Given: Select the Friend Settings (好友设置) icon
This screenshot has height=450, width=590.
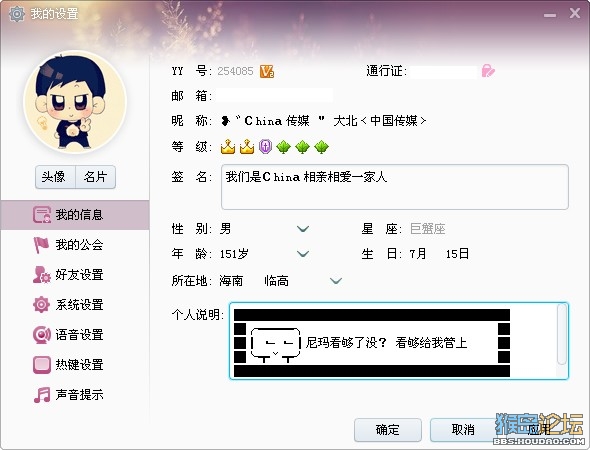Looking at the screenshot, I should coord(41,275).
